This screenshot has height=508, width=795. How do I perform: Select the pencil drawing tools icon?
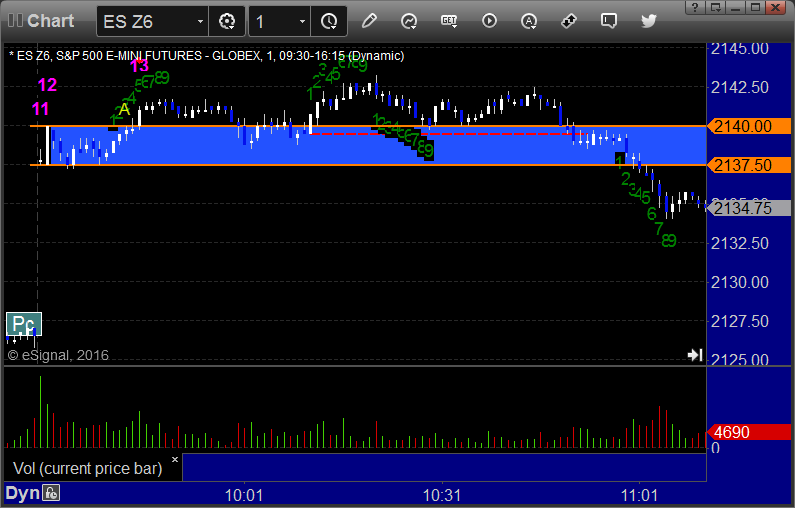click(x=369, y=21)
